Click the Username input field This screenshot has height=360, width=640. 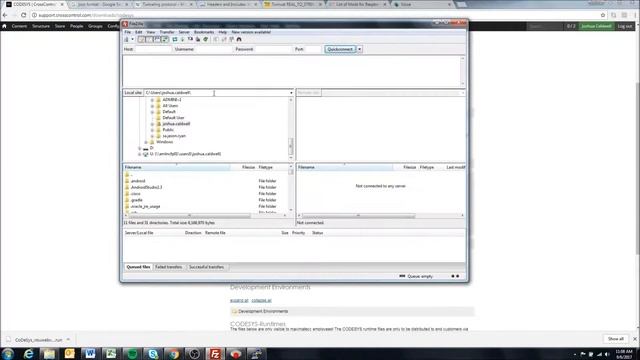point(213,49)
